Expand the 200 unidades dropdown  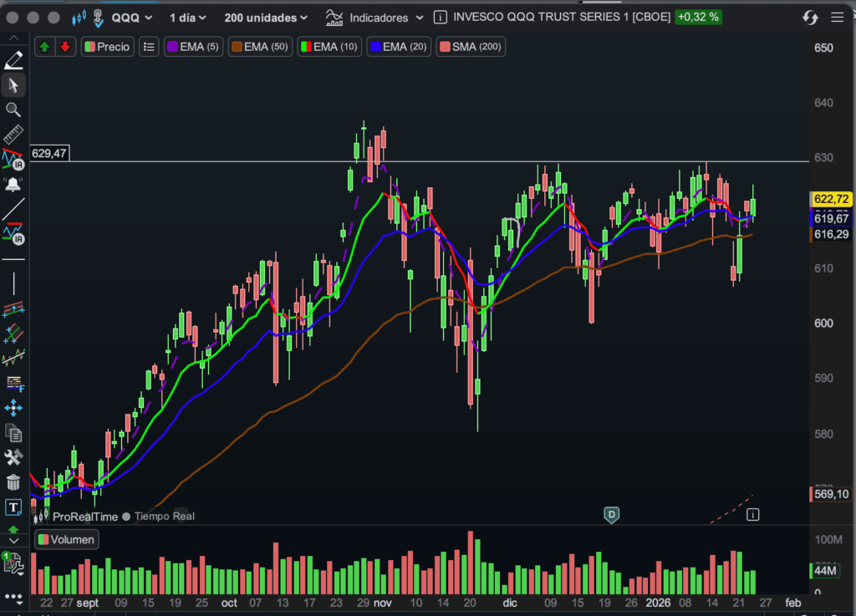tap(266, 18)
